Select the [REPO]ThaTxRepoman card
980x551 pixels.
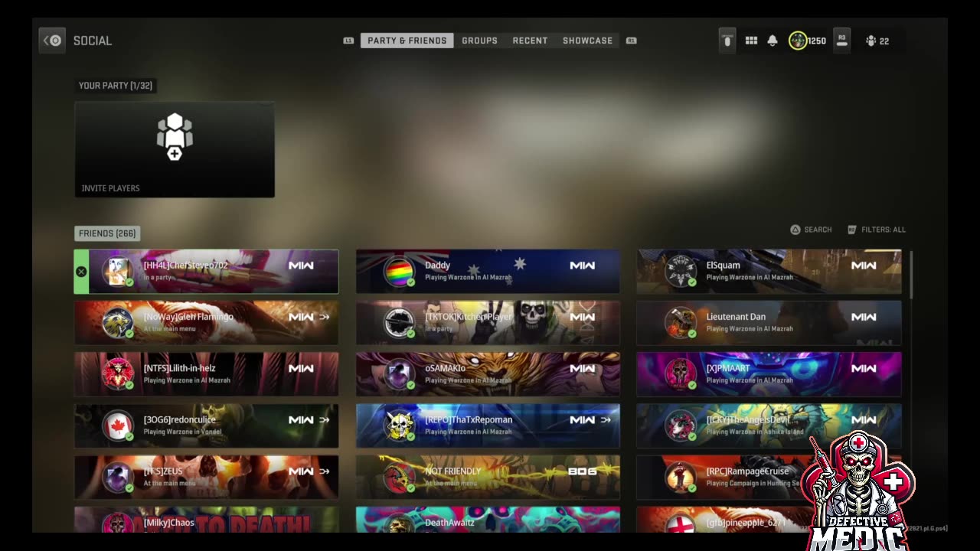click(x=488, y=425)
